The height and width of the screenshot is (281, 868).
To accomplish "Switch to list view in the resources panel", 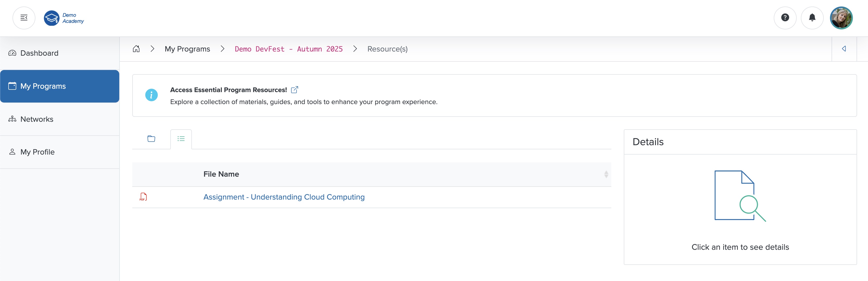I will coord(181,138).
